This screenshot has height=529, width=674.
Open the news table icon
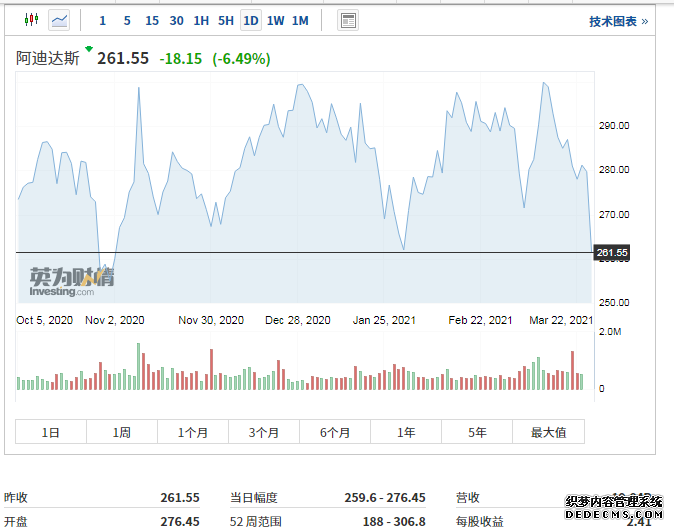348,20
